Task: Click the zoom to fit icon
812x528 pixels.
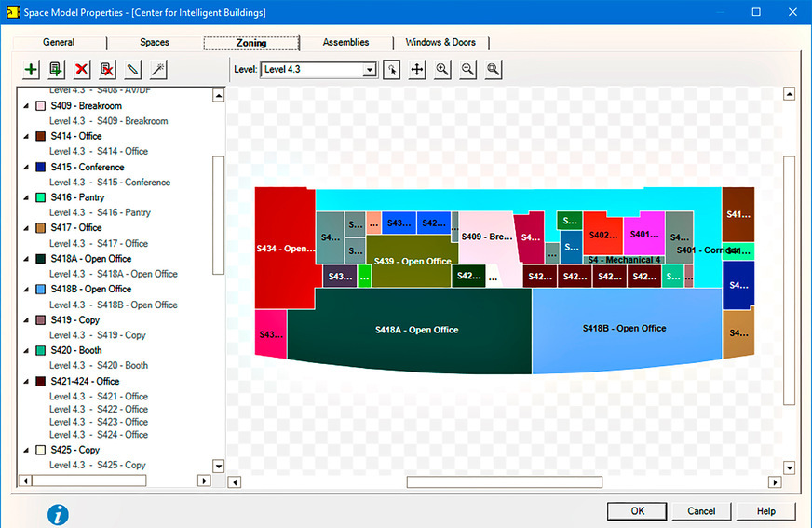Action: click(x=493, y=69)
